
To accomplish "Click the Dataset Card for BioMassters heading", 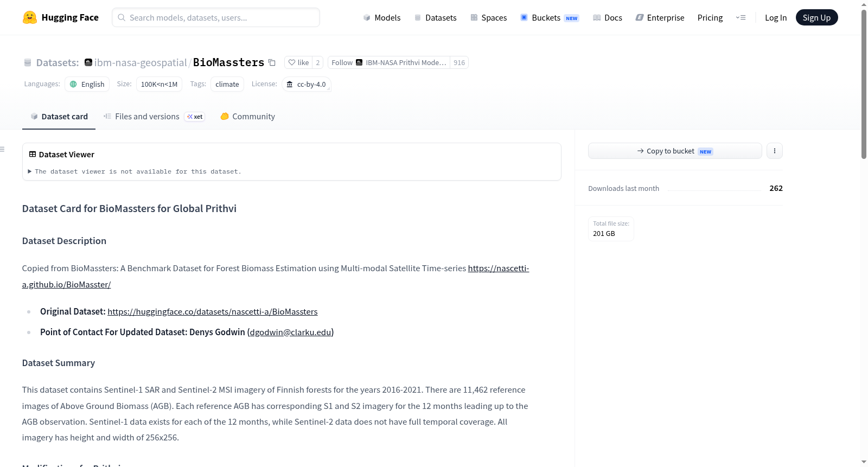I will (129, 208).
